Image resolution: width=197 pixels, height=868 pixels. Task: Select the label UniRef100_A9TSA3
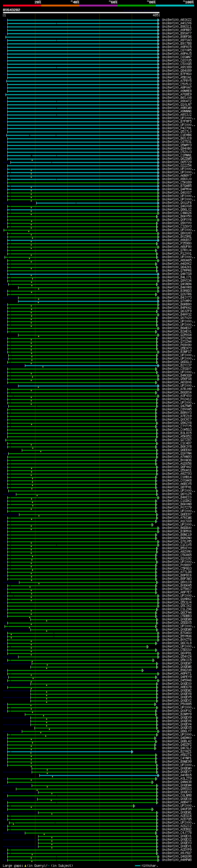(177, 40)
